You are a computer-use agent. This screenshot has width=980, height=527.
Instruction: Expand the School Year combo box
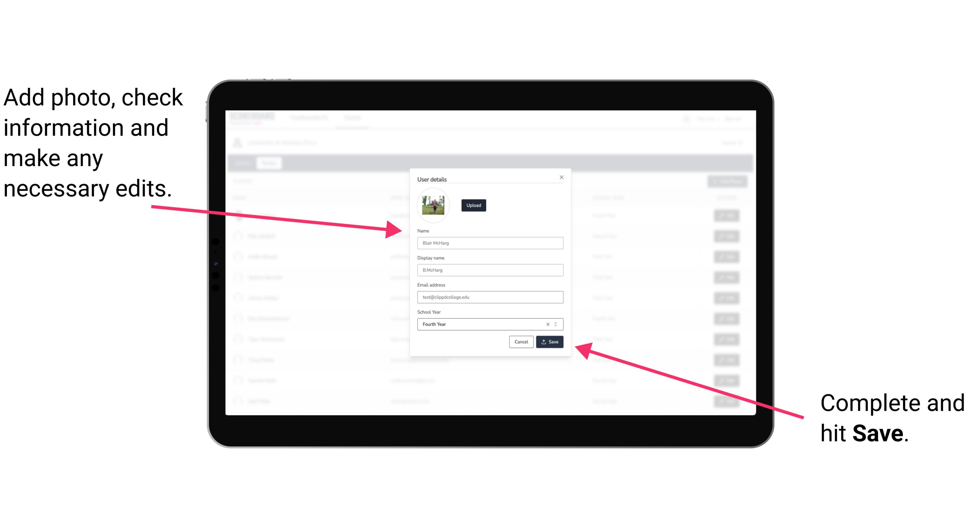pos(557,324)
